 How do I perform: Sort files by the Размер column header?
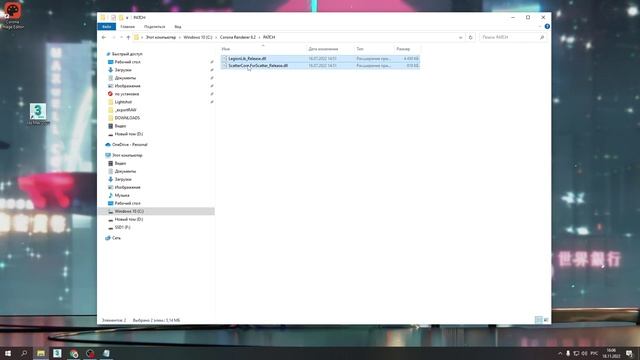click(407, 49)
